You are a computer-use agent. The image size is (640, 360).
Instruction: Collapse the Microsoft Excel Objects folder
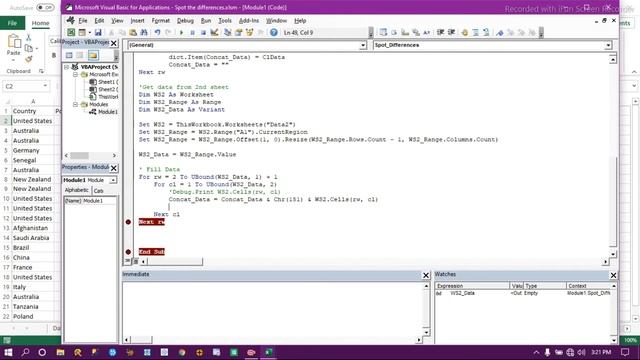point(76,74)
